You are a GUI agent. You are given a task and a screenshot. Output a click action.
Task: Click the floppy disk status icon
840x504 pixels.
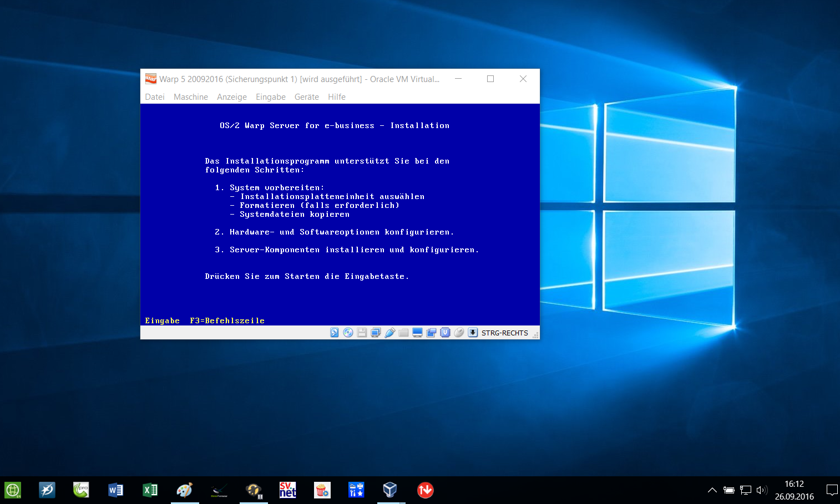click(362, 333)
